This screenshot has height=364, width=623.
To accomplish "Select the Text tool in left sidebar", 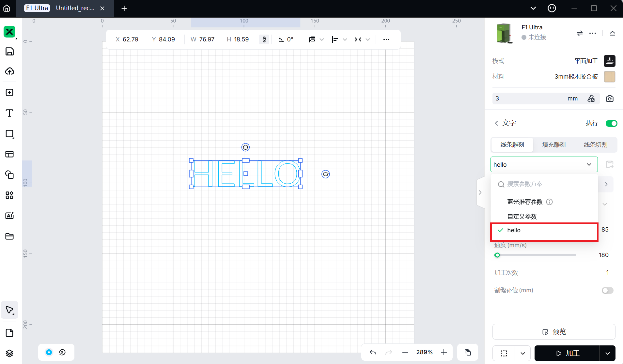I will tap(9, 113).
